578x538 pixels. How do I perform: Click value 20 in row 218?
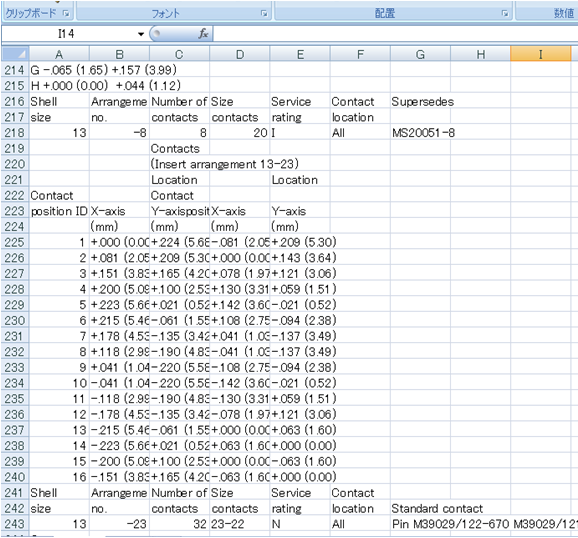pyautogui.click(x=240, y=132)
